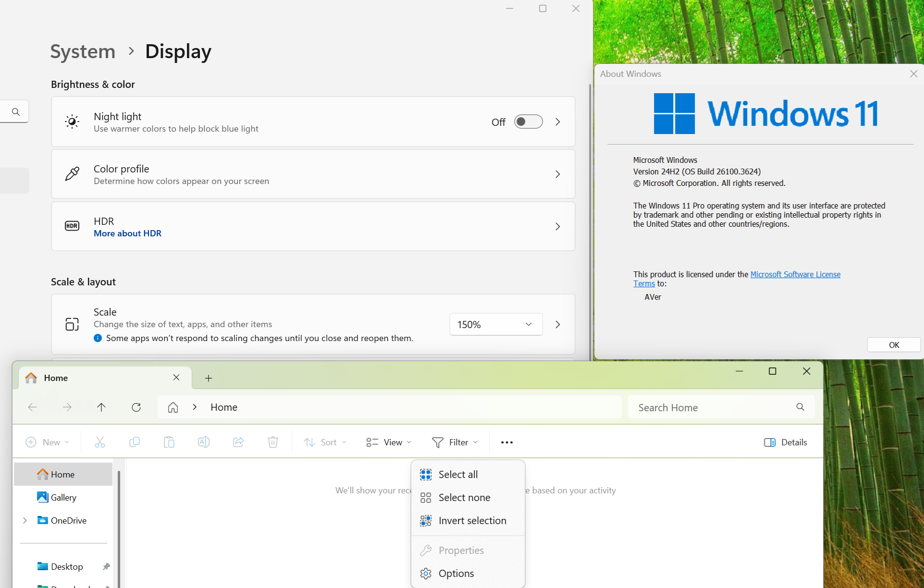Click address bar chevron before Home
The image size is (924, 588).
(195, 407)
